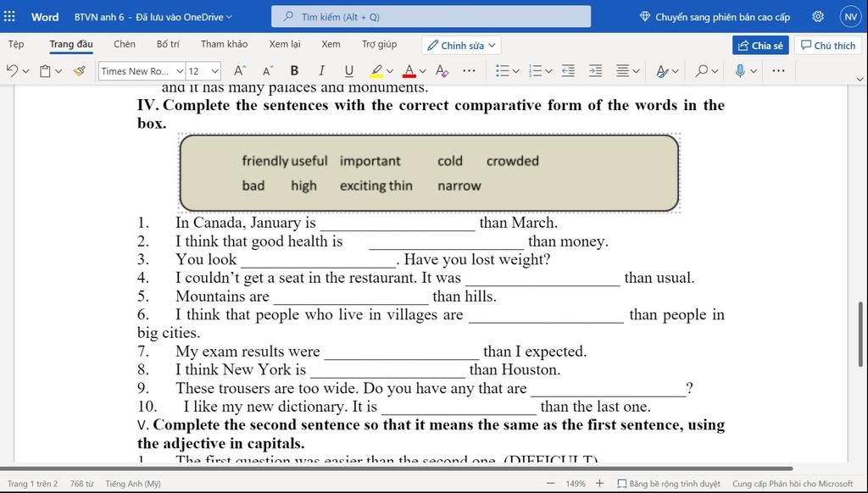
Task: Decrease font size with shrink icon
Action: coord(267,71)
